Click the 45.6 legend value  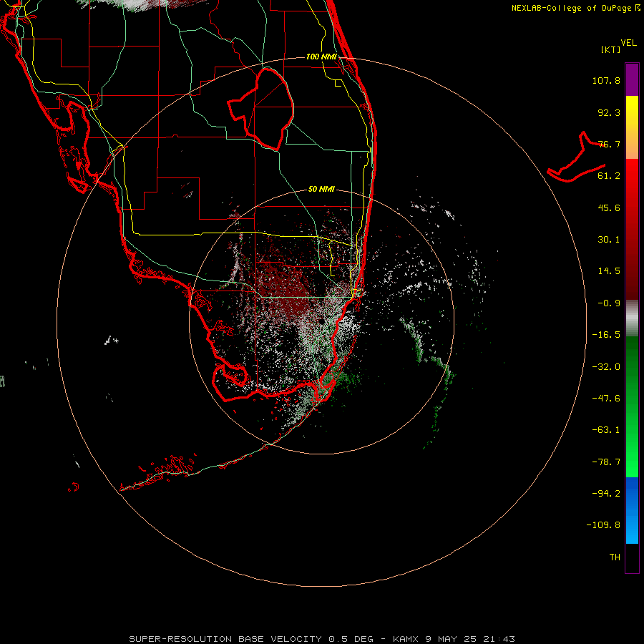(x=609, y=208)
